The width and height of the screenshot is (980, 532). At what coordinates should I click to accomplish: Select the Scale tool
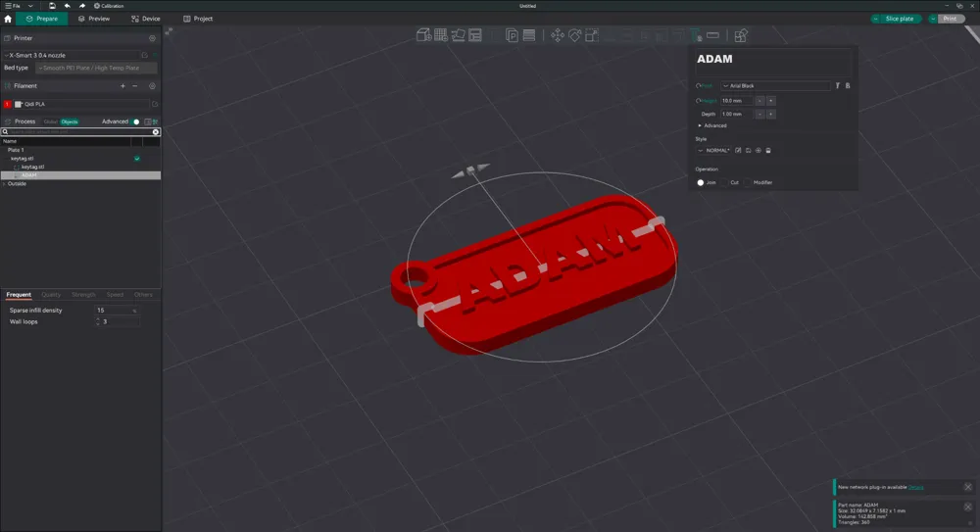pos(592,35)
